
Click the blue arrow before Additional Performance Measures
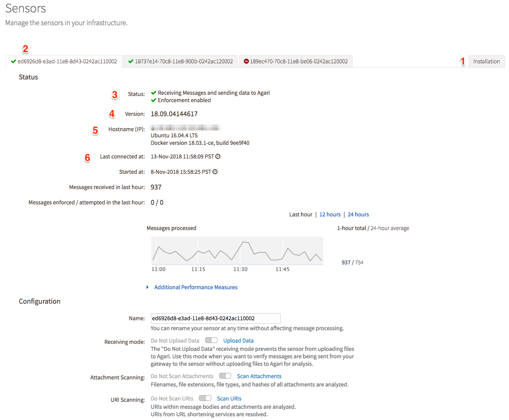(x=148, y=287)
